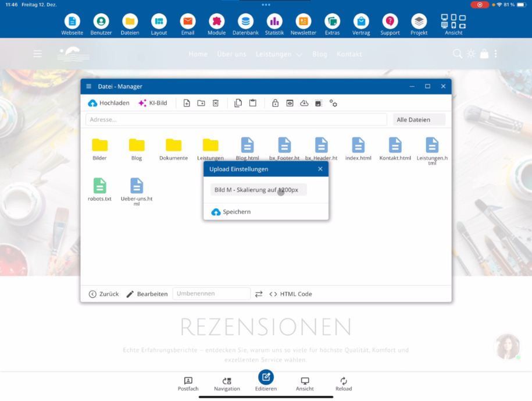The width and height of the screenshot is (532, 401).
Task: Click the new file icon in toolbar
Action: (187, 103)
